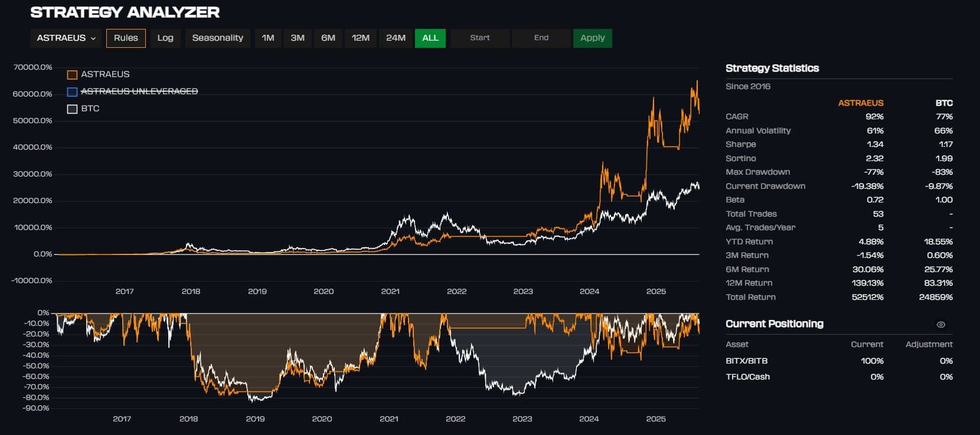Open the Rules tab
Viewport: 980px width, 435px height.
[x=126, y=38]
